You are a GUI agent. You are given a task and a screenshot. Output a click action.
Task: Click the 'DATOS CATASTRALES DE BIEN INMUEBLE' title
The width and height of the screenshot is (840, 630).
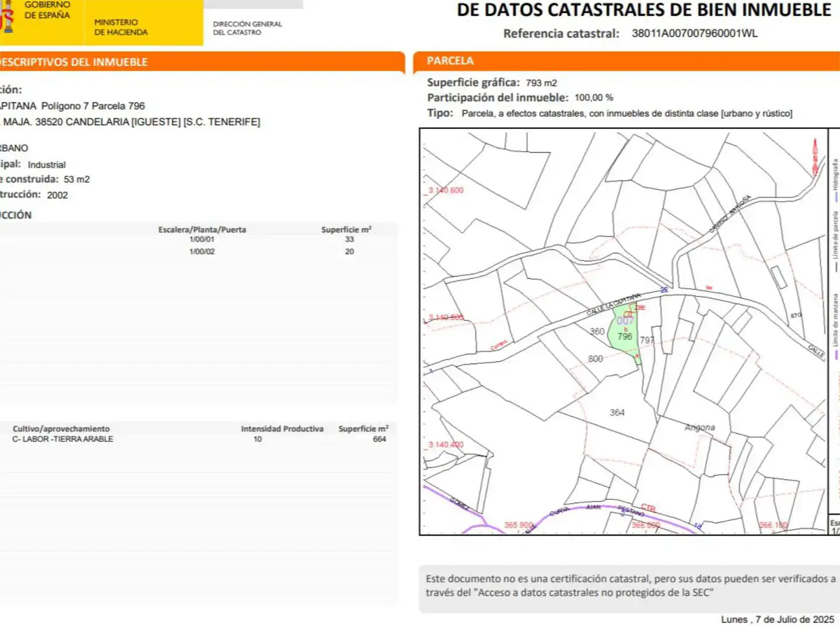(x=644, y=9)
